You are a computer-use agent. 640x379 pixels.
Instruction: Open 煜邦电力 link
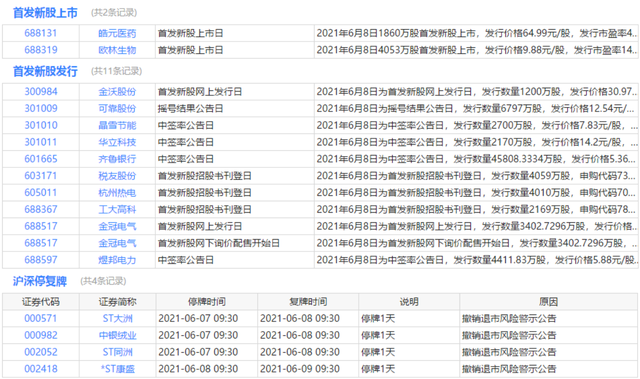click(x=117, y=260)
